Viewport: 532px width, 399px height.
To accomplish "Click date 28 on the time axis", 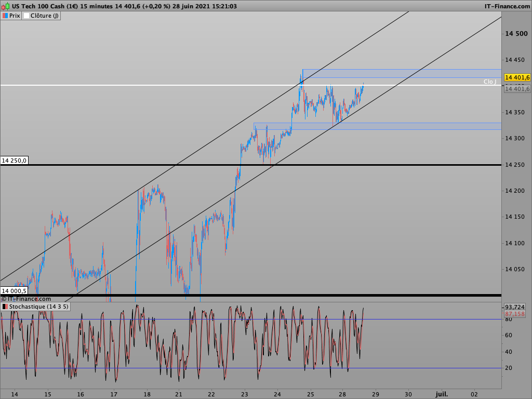I will pyautogui.click(x=342, y=394).
